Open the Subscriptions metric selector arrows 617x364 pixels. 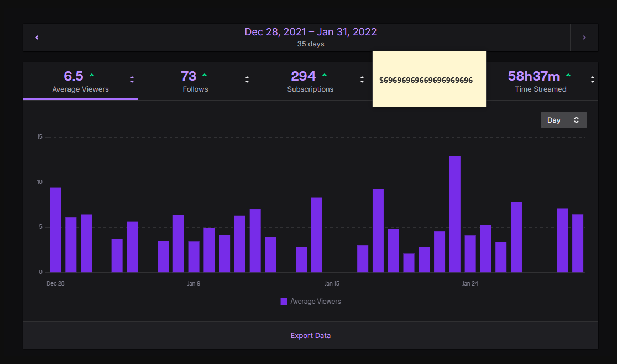pos(362,80)
